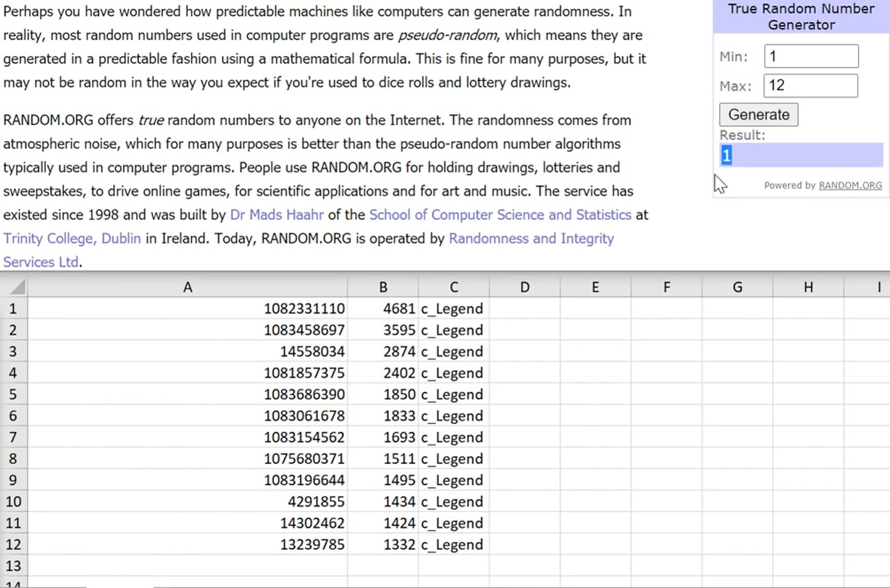Focus the Max input field
Screen dimensions: 890x588
[x=810, y=85]
